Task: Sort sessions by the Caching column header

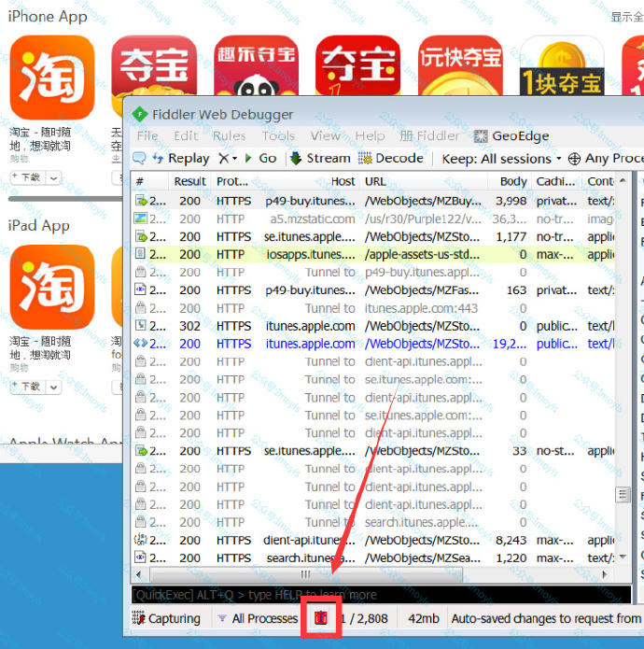Action: 556,181
